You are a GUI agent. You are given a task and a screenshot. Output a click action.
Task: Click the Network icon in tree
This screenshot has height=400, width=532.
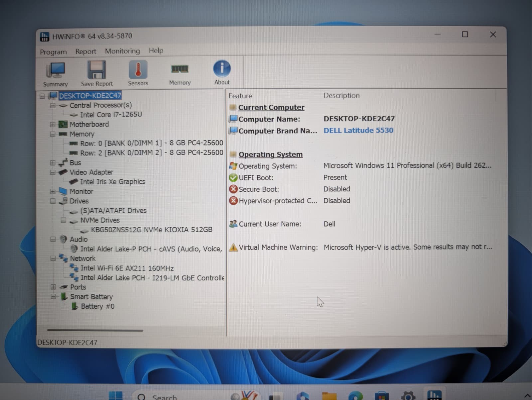(63, 258)
